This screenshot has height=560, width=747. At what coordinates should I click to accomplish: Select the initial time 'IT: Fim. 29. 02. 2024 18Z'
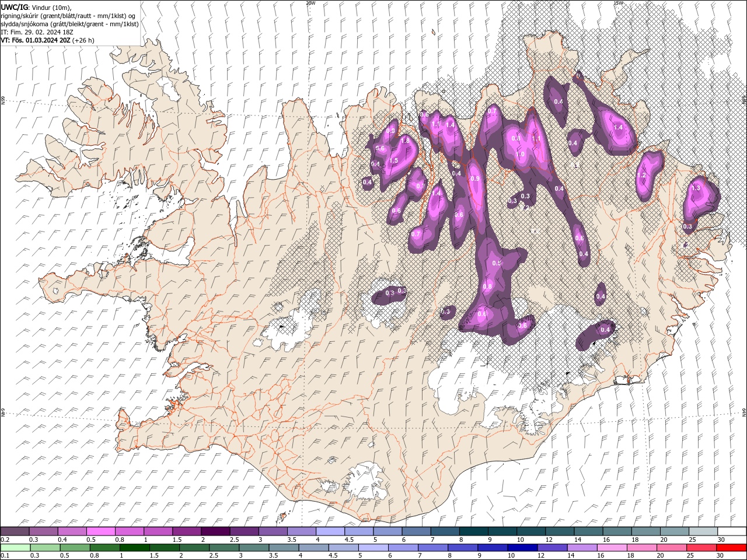pyautogui.click(x=37, y=32)
